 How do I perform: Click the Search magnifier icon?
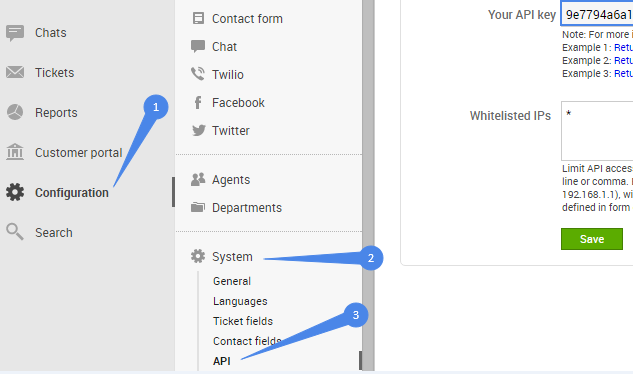pyautogui.click(x=15, y=232)
